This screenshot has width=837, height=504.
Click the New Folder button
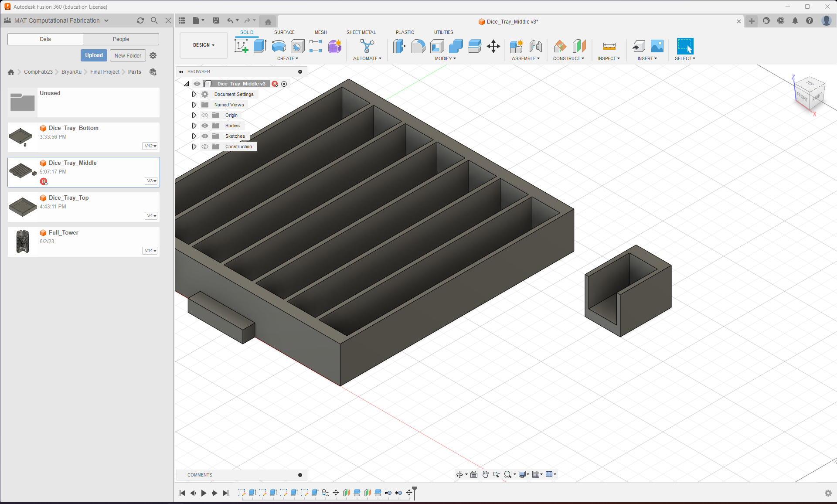coord(127,55)
